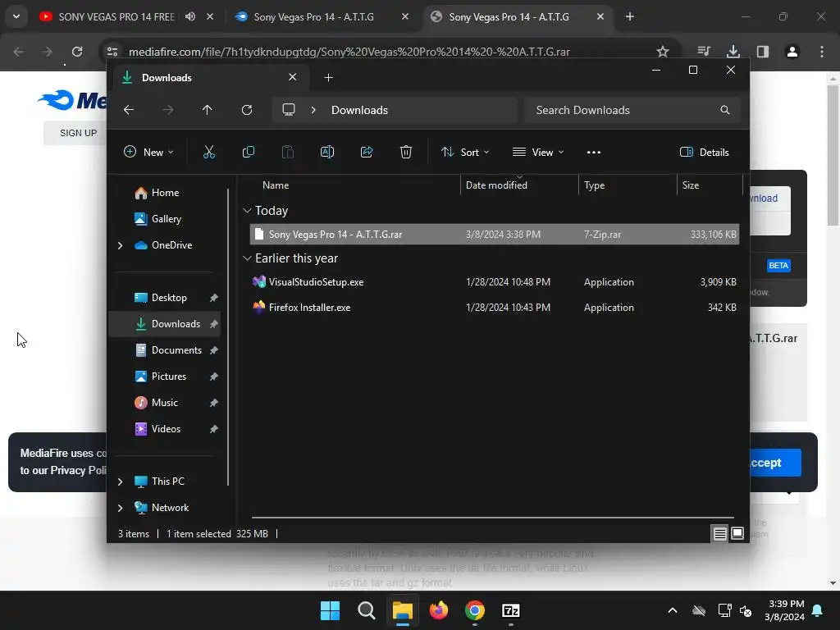The height and width of the screenshot is (630, 840).
Task: Select Sony Vegas Pro 14 - A.T.T.G.rar file
Action: [x=495, y=235]
